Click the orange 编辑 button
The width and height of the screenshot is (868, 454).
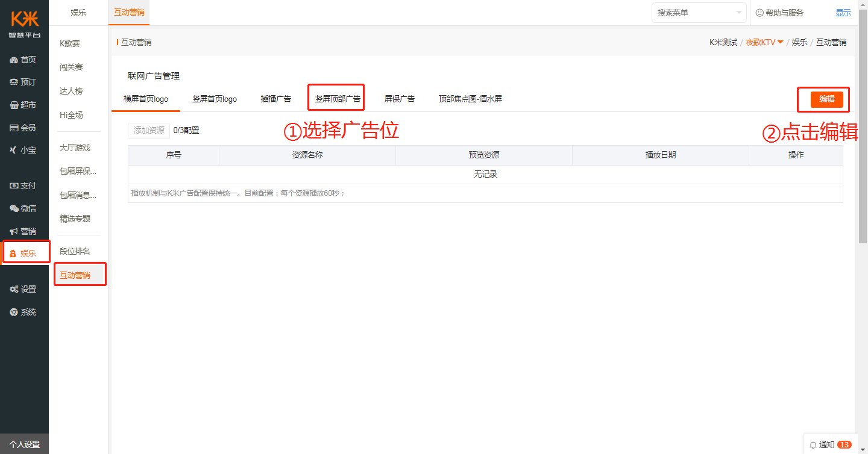tap(827, 99)
